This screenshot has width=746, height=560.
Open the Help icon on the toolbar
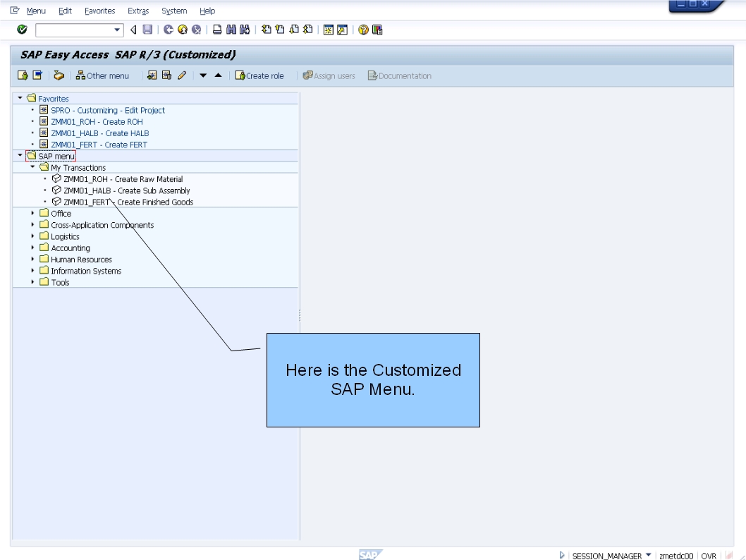[x=362, y=29]
